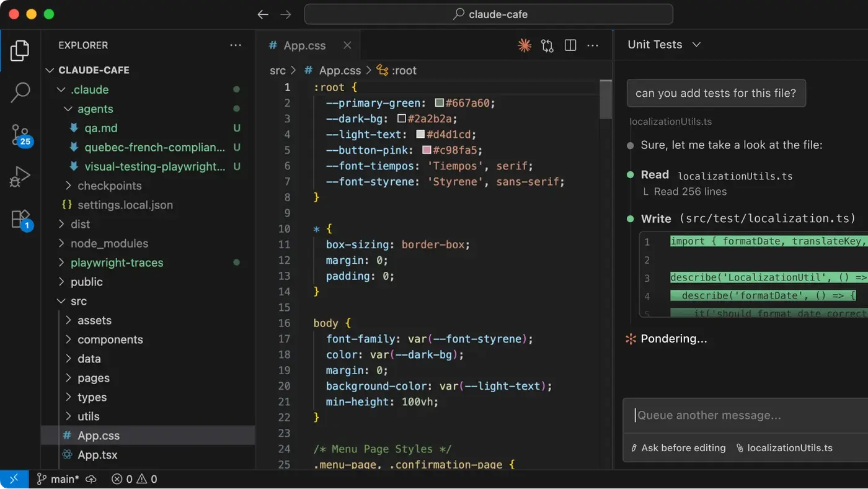
Task: Go forward with the right arrow
Action: point(285,14)
